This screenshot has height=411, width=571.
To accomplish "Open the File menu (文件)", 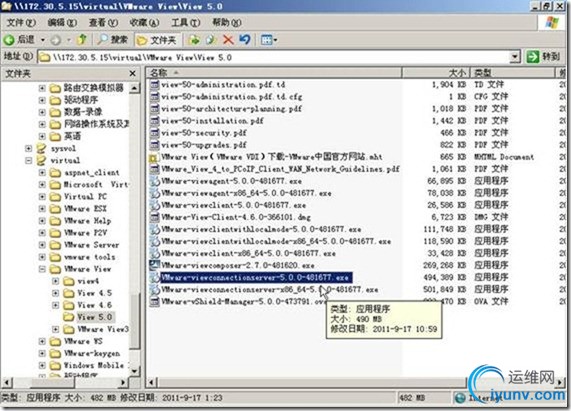I will click(x=21, y=23).
